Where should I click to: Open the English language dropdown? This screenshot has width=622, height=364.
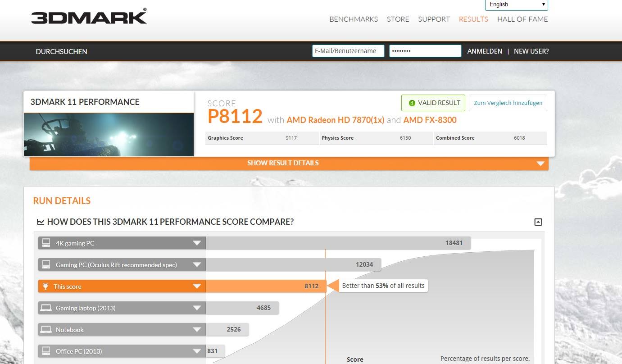point(516,5)
